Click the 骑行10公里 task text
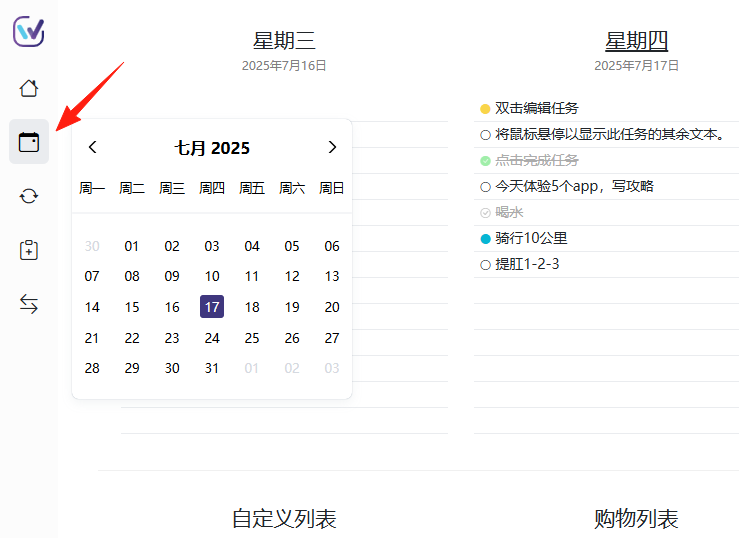 531,238
